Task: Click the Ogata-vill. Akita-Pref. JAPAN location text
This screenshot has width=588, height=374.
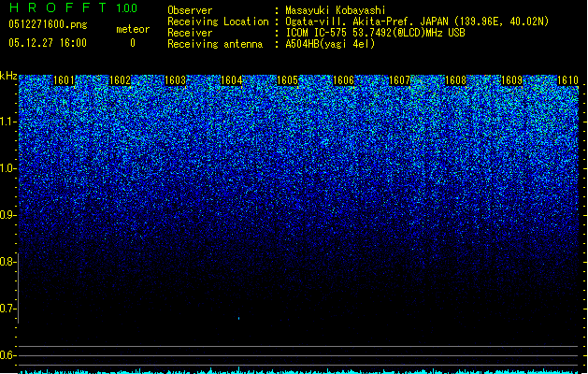Action: pyautogui.click(x=417, y=22)
